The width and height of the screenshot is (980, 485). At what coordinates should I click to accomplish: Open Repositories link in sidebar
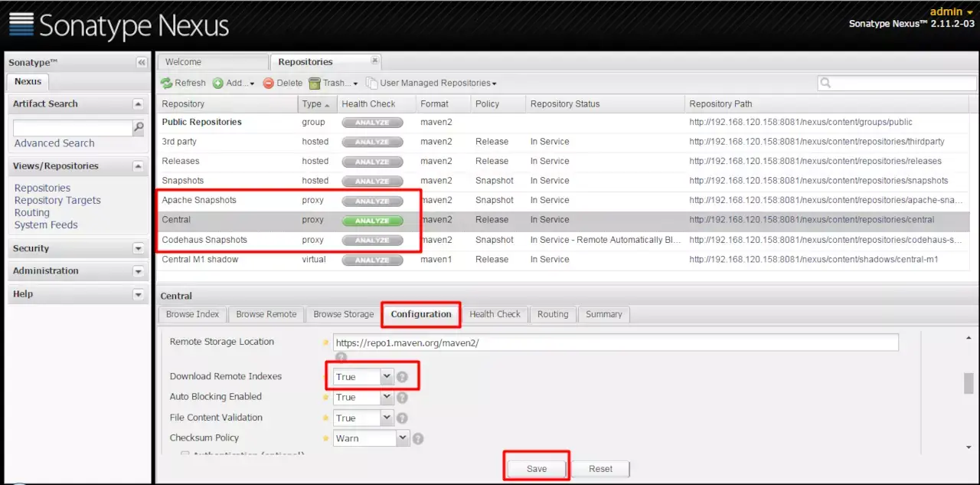42,188
